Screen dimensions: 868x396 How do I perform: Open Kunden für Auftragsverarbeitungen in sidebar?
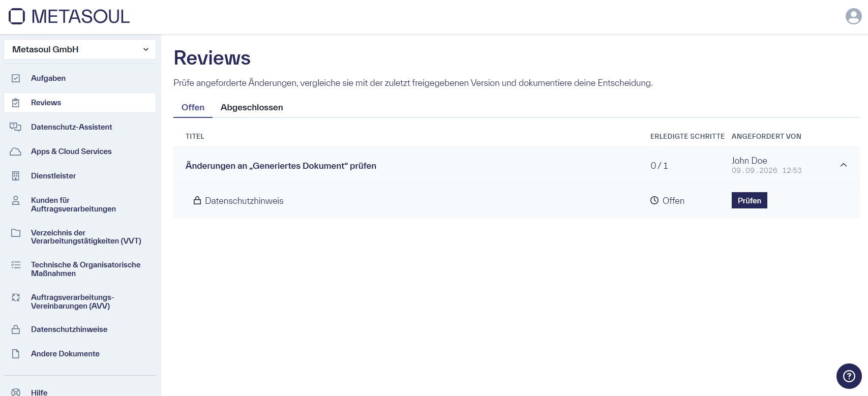tap(80, 204)
